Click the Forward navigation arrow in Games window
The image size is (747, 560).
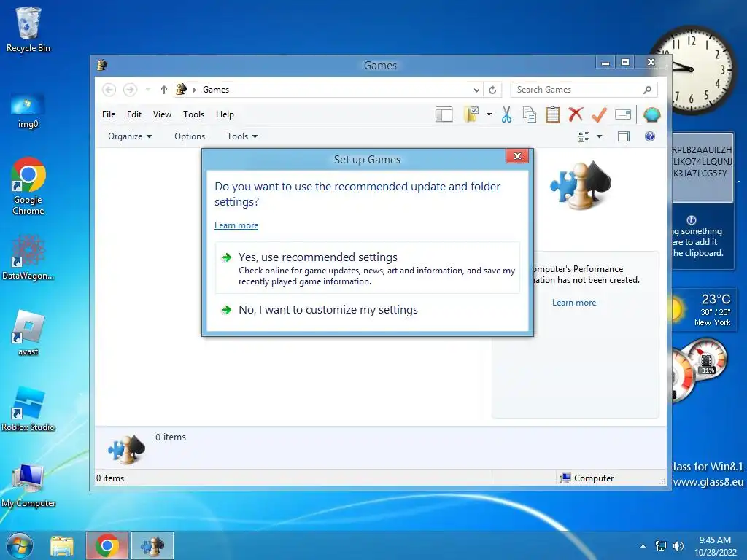tap(130, 90)
